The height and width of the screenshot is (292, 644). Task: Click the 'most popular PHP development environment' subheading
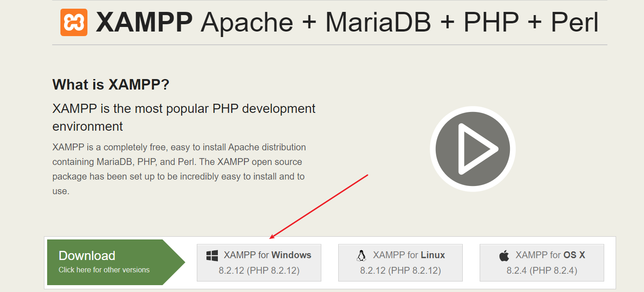184,117
